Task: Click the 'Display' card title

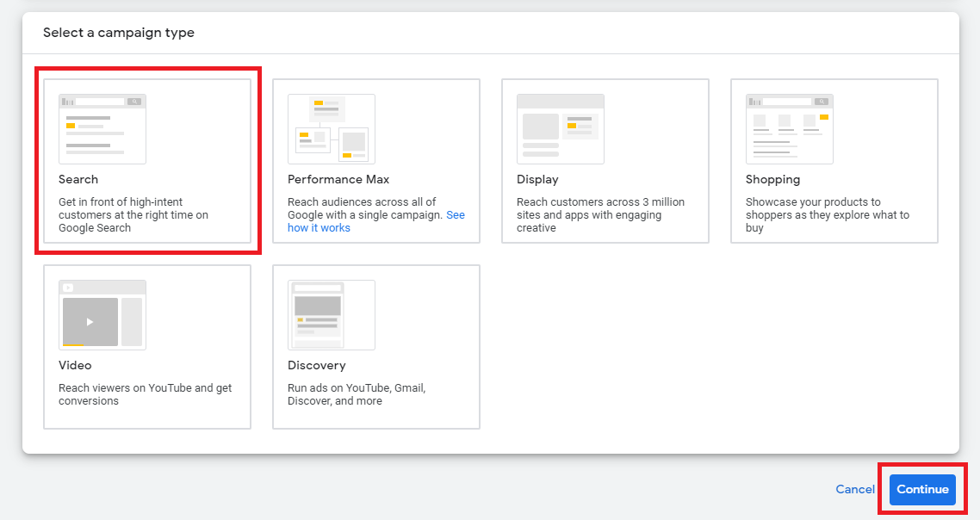Action: pyautogui.click(x=537, y=179)
